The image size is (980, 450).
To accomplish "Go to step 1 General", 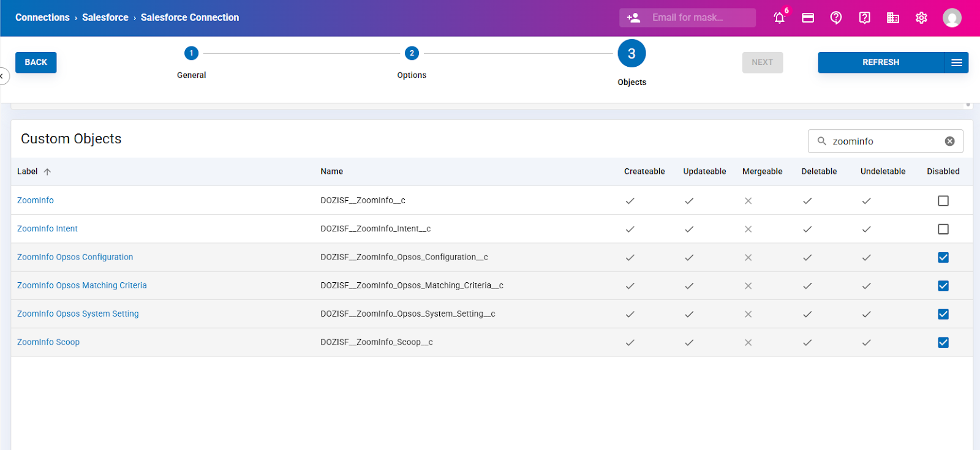I will (191, 54).
